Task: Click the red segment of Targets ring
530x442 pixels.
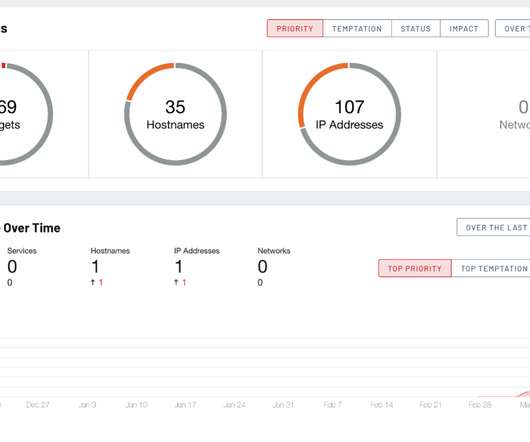Action: 3,65
